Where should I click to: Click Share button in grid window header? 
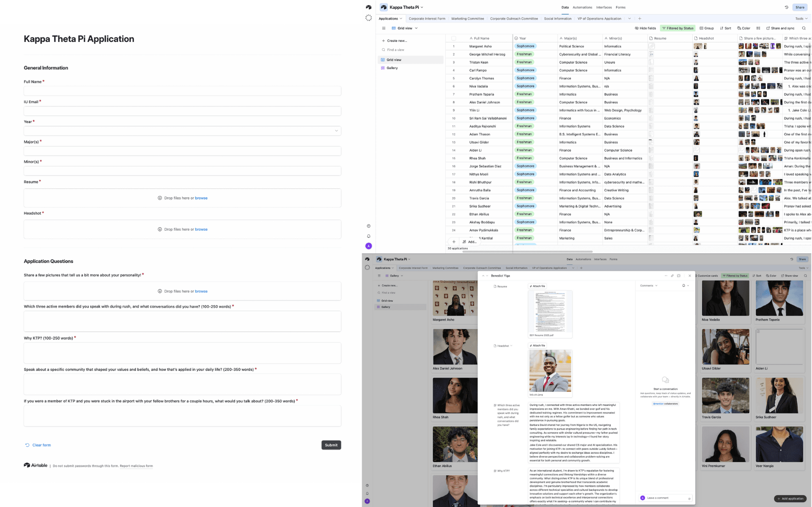[800, 7]
